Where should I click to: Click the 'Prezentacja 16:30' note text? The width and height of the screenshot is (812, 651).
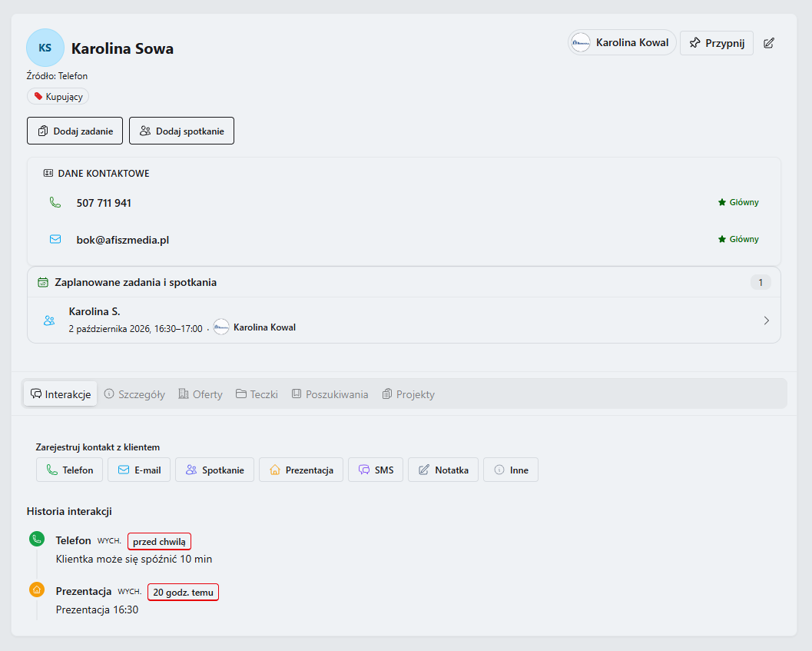click(x=98, y=610)
